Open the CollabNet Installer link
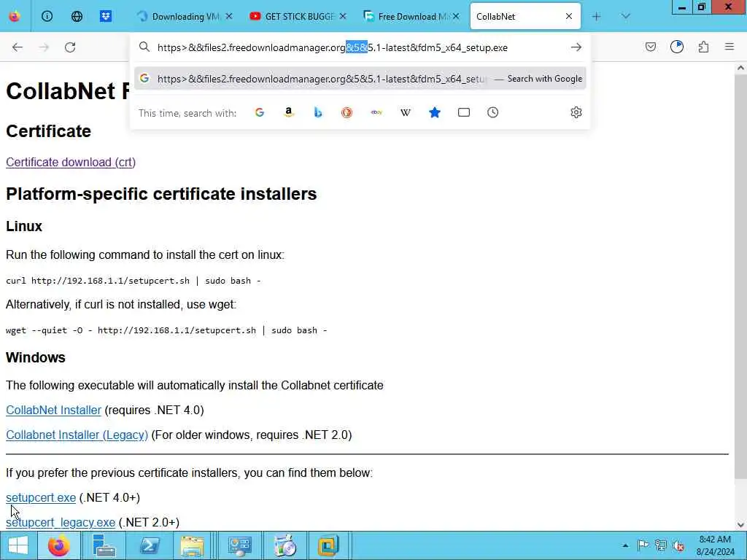The height and width of the screenshot is (560, 747). [53, 410]
